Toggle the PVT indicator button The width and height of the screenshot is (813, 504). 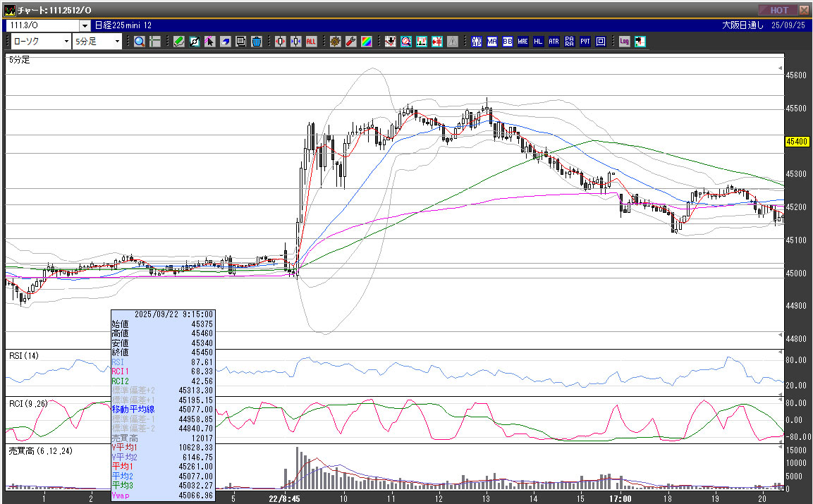coord(585,42)
